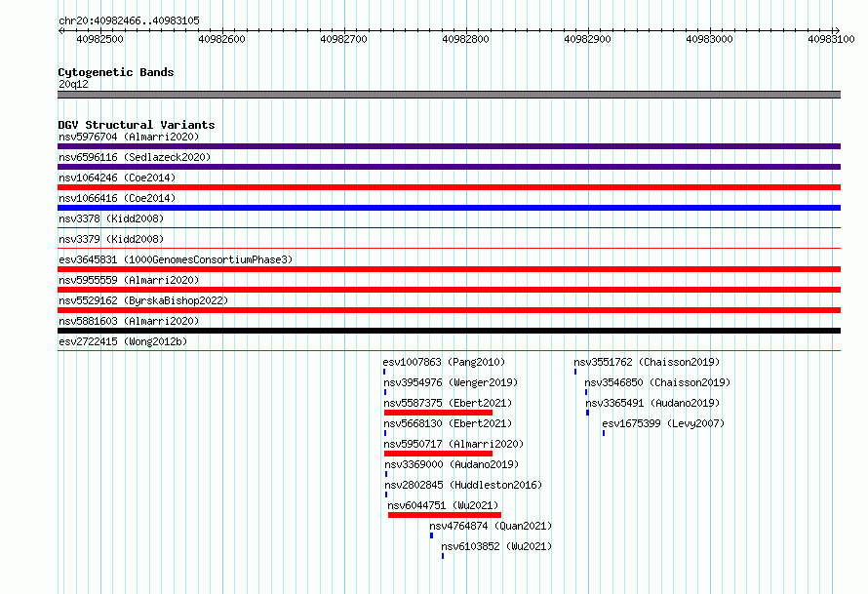Click the black bar under nsv5881603
This screenshot has height=594, width=868.
coord(449,331)
